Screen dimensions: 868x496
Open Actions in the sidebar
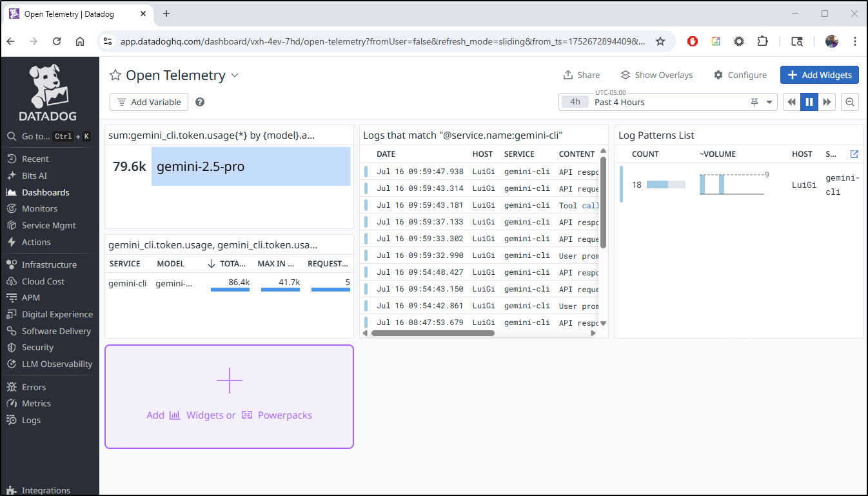[x=36, y=242]
